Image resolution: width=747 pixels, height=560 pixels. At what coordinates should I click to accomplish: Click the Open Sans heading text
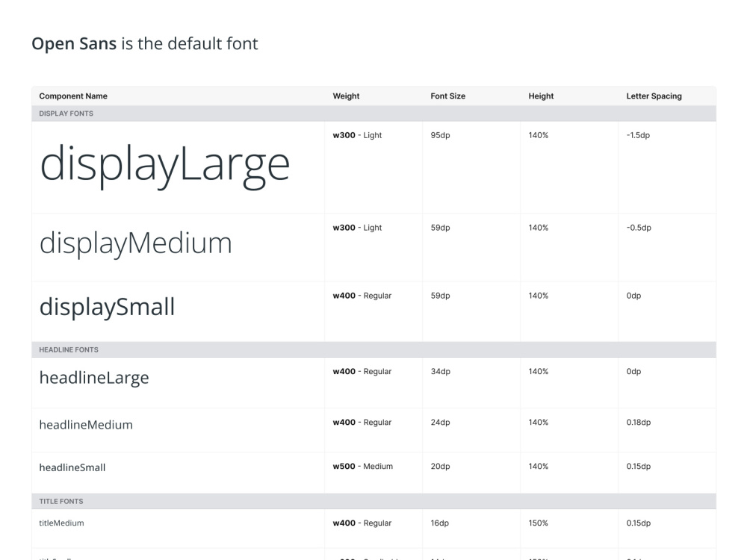point(74,44)
